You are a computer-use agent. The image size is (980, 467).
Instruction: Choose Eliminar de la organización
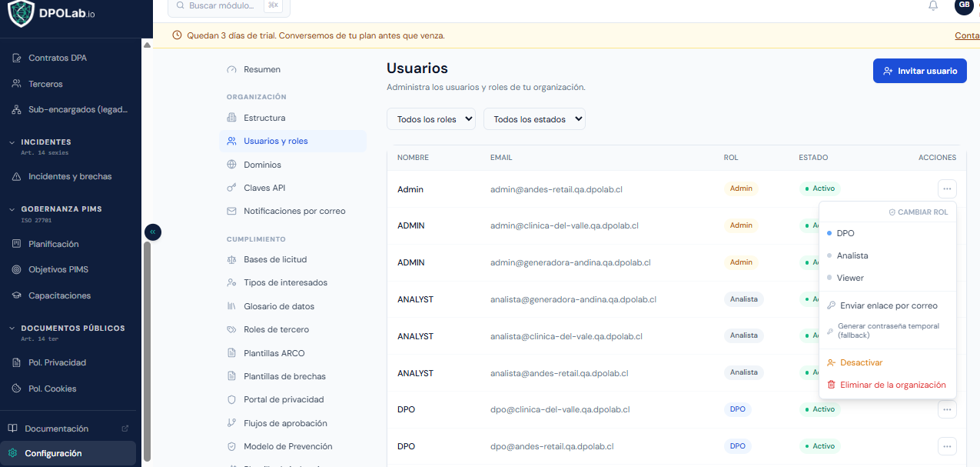[x=888, y=385]
